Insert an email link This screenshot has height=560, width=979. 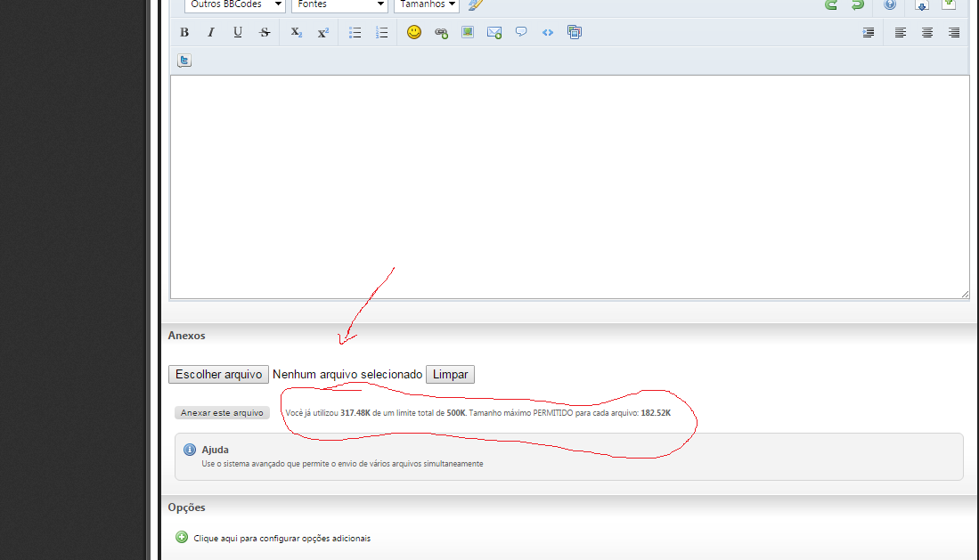[494, 32]
